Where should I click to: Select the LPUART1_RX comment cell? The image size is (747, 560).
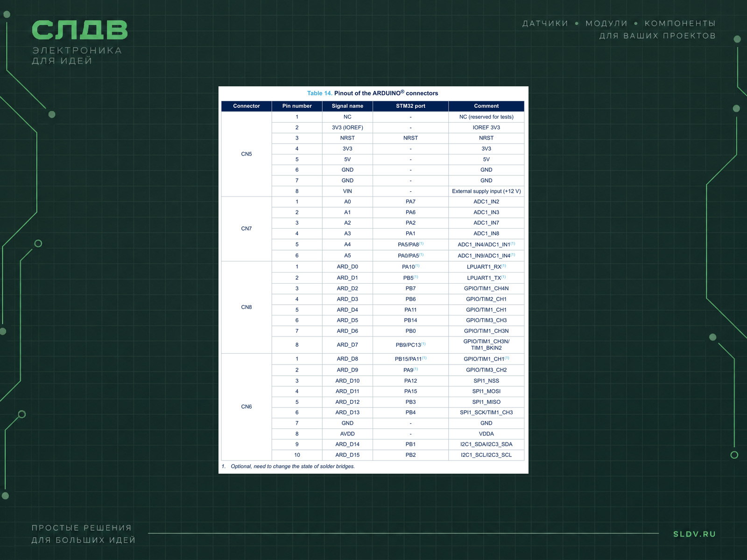coord(486,267)
